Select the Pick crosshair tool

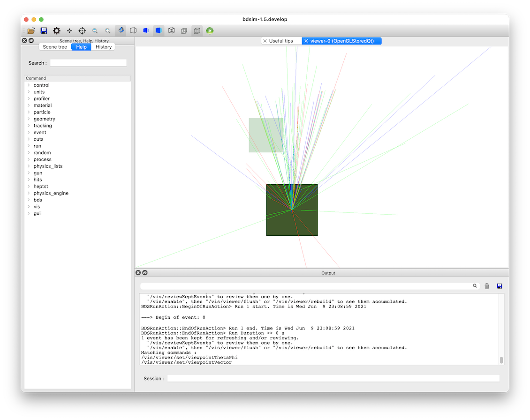(x=82, y=31)
